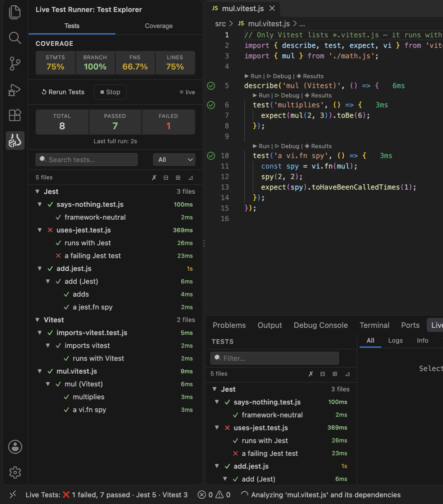Screen dimensions: 443x504
Task: Switch to the Info tab
Action: click(422, 341)
